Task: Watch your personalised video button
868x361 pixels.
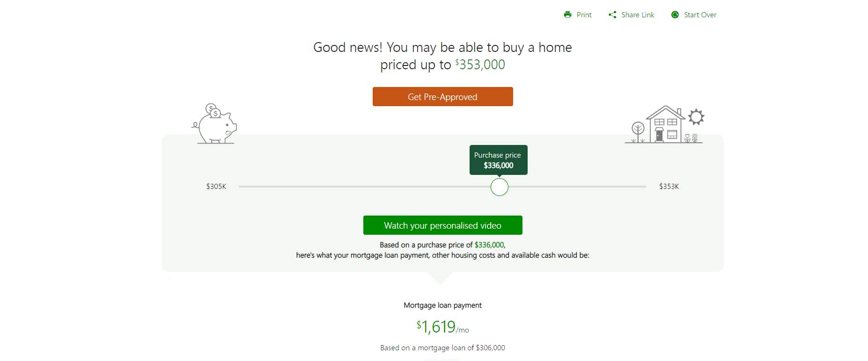Action: (443, 225)
